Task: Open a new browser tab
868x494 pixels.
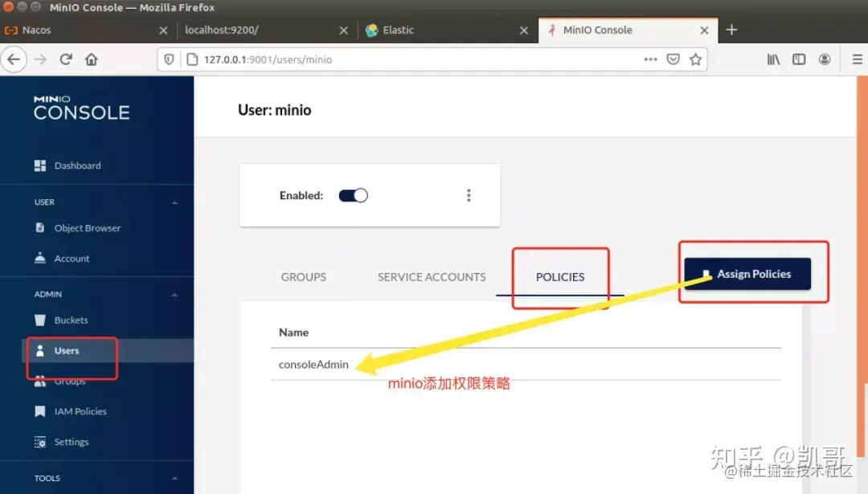Action: click(x=732, y=30)
